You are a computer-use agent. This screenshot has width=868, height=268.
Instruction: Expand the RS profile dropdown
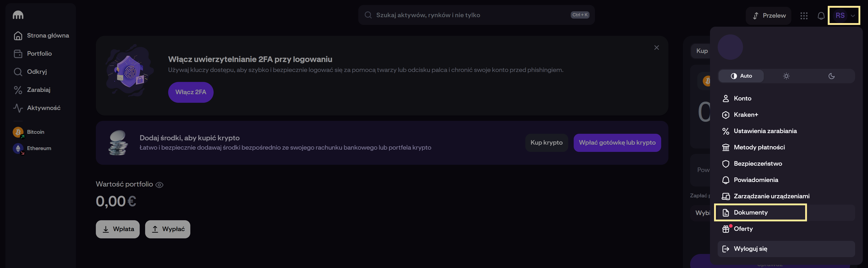[844, 16]
